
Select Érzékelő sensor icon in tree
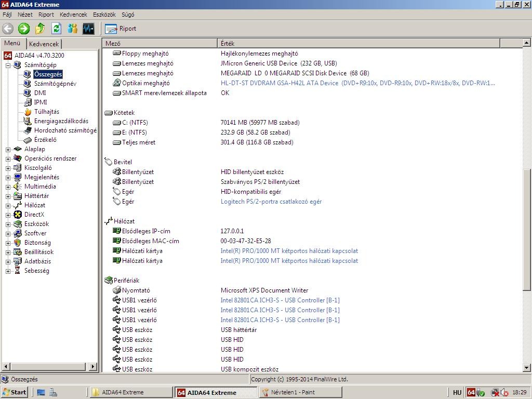(x=28, y=140)
